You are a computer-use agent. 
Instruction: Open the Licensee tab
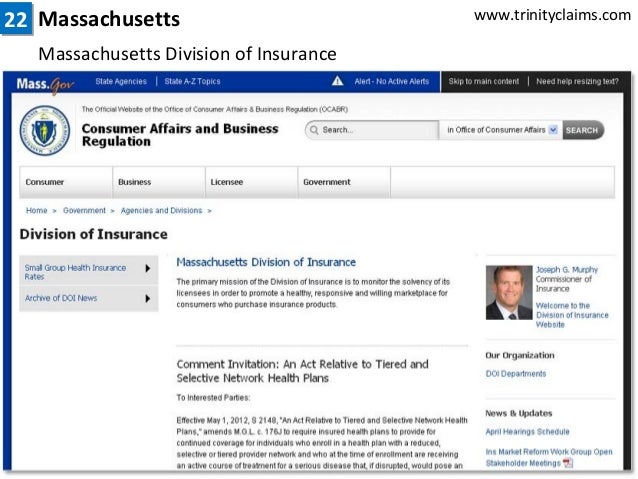pyautogui.click(x=251, y=182)
